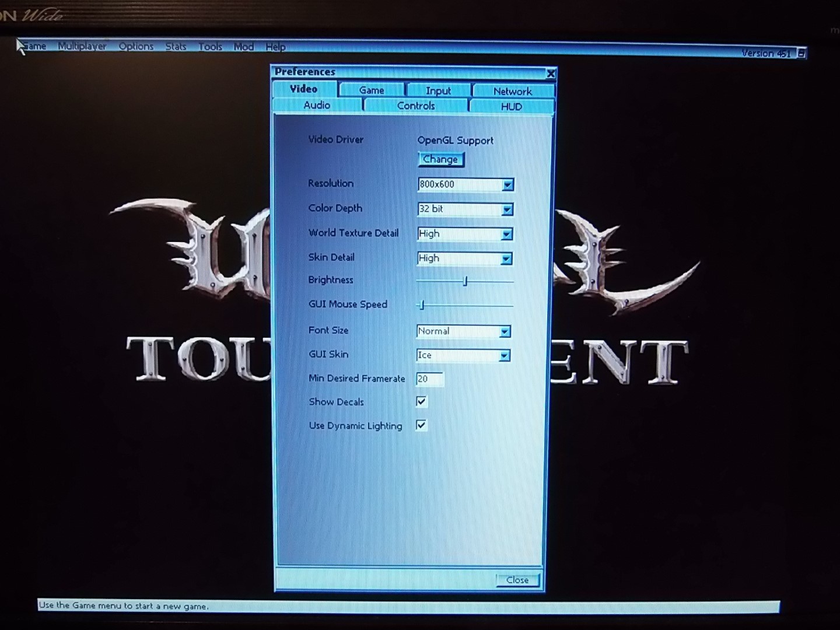The image size is (840, 630).
Task: Click the 'Version 451' text
Action: (x=766, y=53)
